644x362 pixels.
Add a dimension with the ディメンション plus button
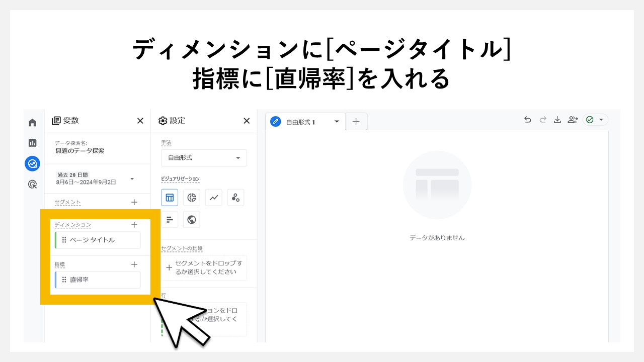pyautogui.click(x=134, y=225)
